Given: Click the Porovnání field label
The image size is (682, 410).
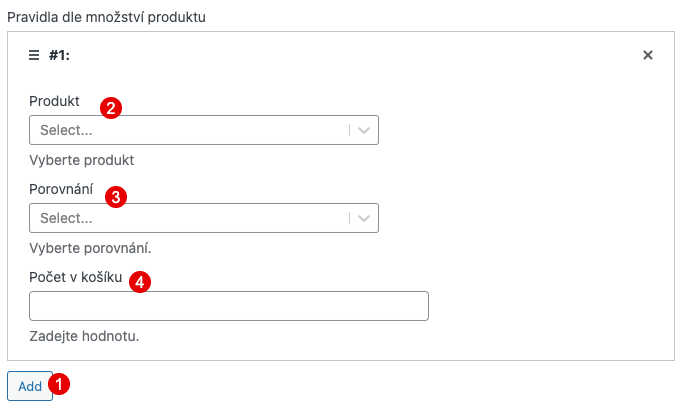Looking at the screenshot, I should (61, 189).
